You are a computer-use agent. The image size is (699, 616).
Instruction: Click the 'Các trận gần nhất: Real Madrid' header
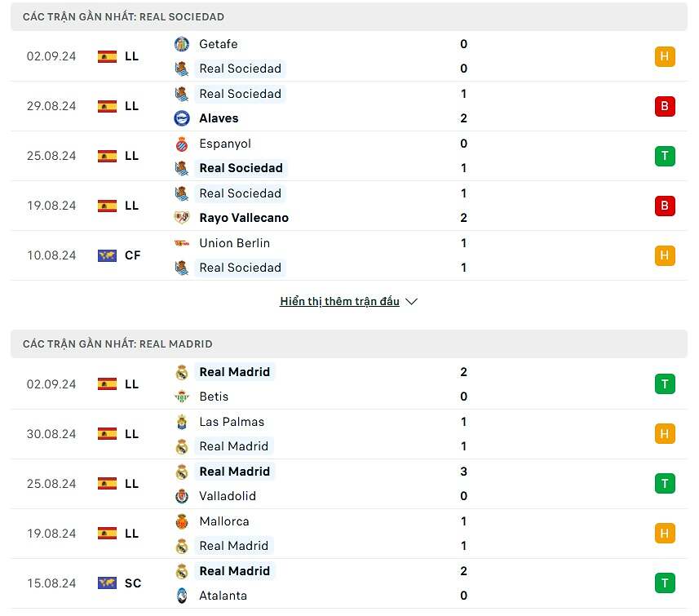[x=117, y=343]
